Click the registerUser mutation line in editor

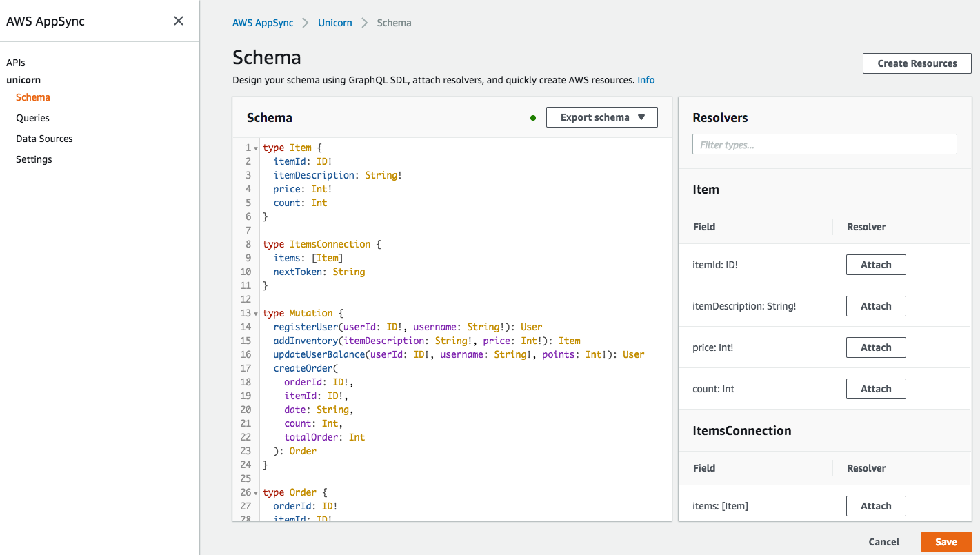(x=408, y=327)
